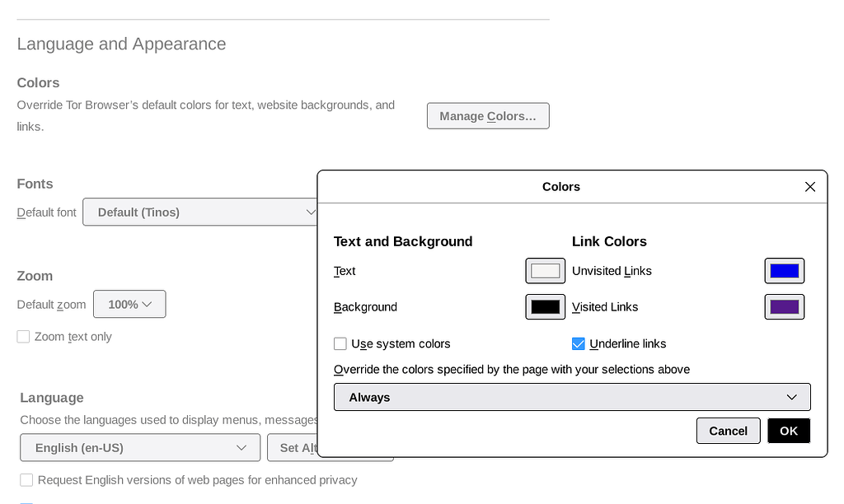Enable the Use system colors option
844x504 pixels.
(x=340, y=343)
